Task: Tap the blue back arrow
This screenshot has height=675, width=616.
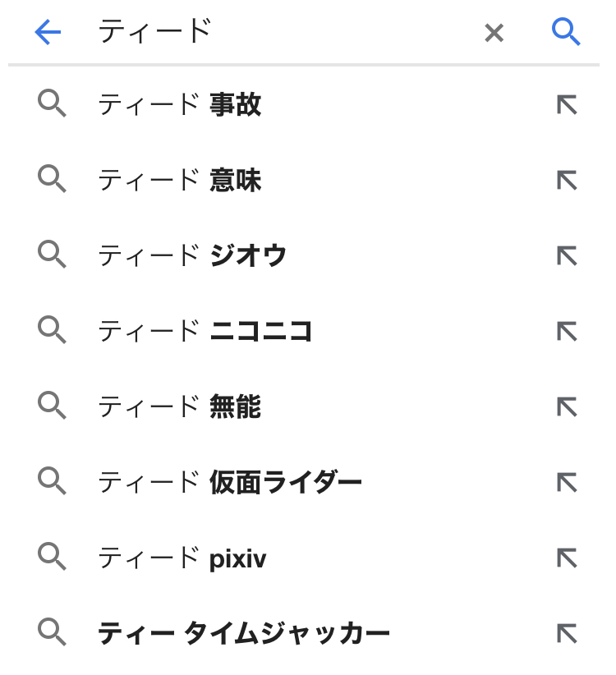Action: point(48,32)
